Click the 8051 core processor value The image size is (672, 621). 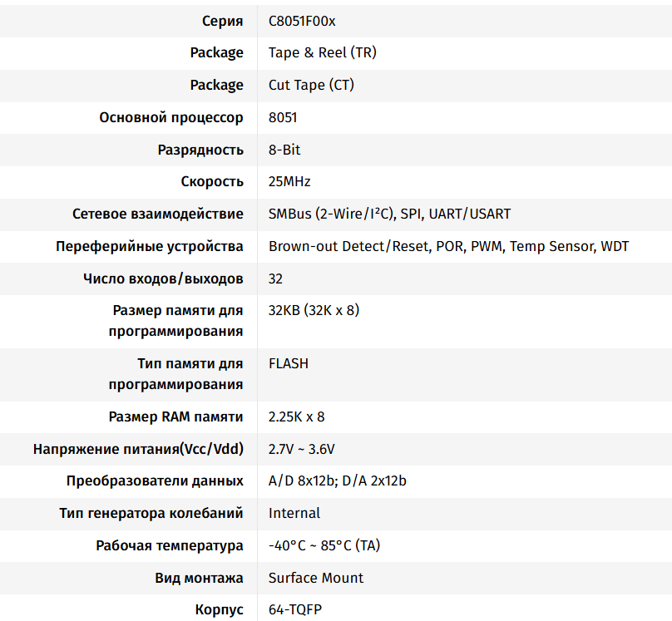283,117
